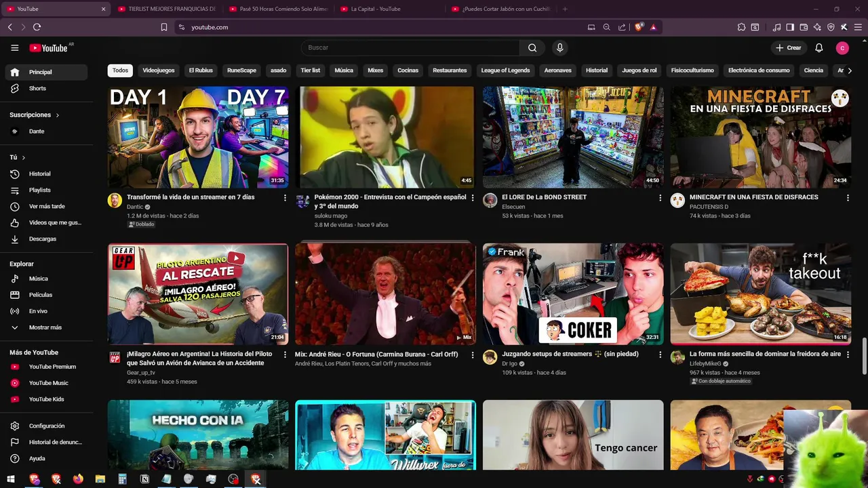Open the Elsecuen channel name link

coord(513,207)
